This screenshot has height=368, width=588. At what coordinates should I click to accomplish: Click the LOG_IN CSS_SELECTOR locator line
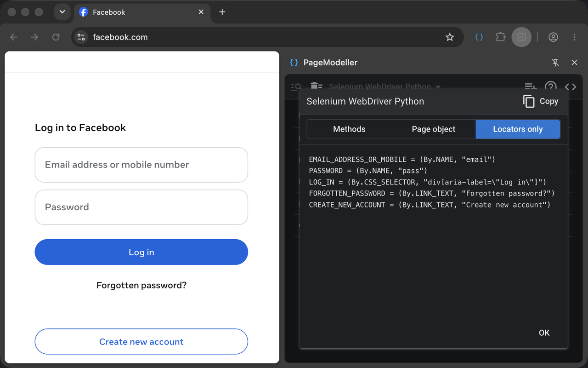point(428,182)
